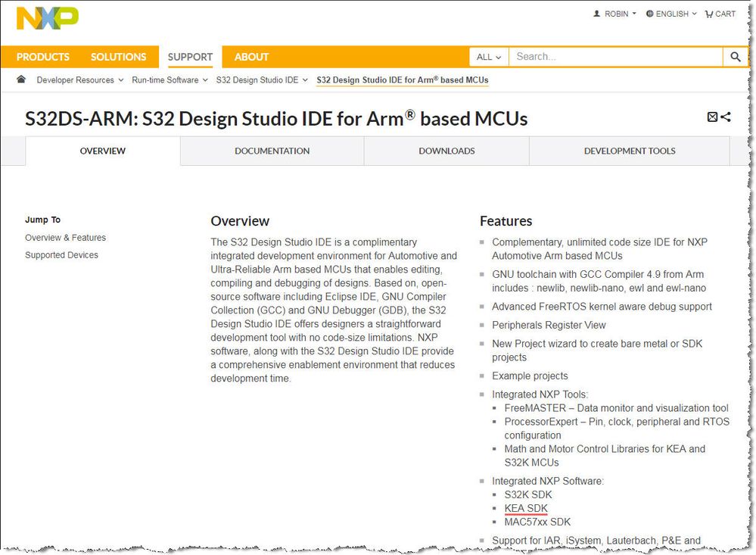756x555 pixels.
Task: Click the Jump To label
Action: click(43, 220)
